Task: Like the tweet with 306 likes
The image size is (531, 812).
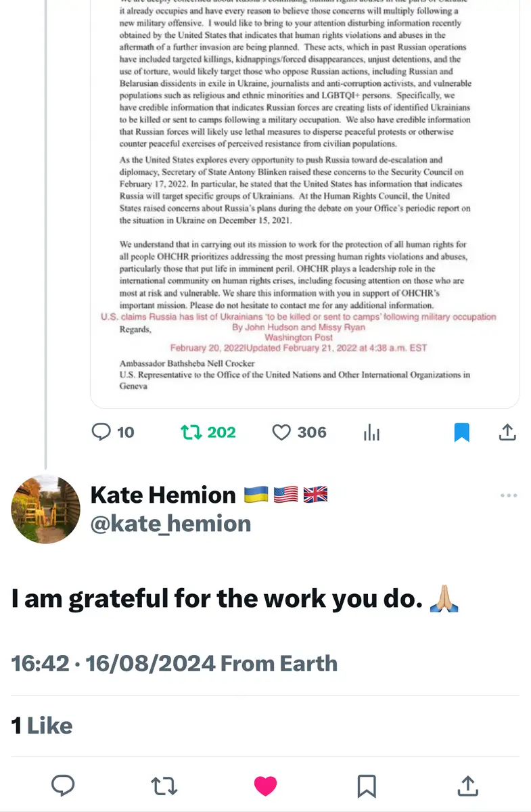Action: (x=281, y=432)
